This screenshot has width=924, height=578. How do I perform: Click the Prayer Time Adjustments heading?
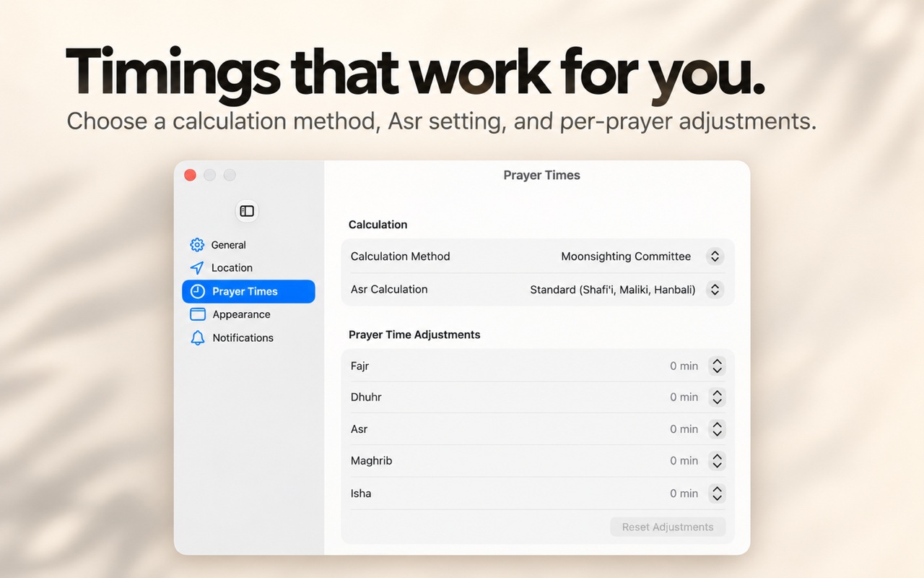pos(414,335)
